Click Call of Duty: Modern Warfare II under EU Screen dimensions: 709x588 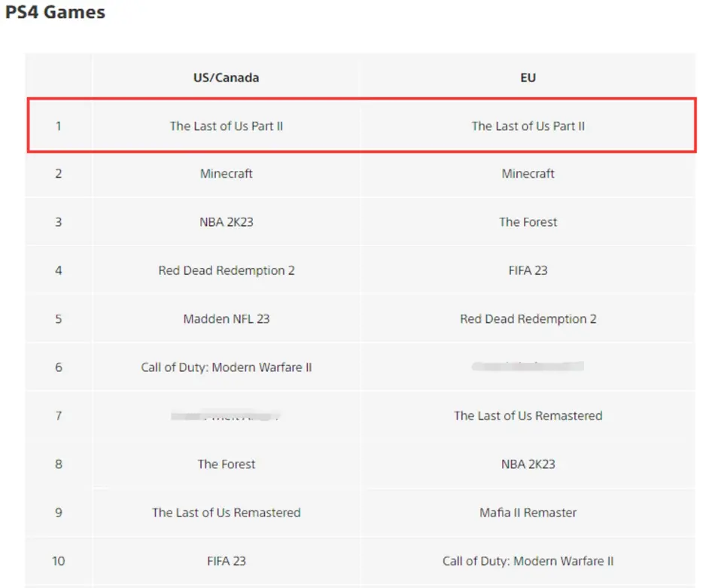(x=528, y=561)
